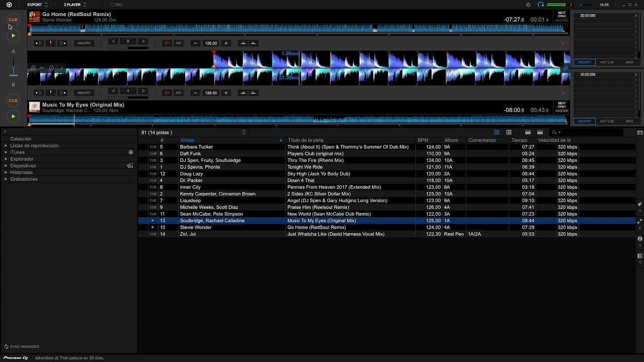
Task: Enable the REC checkbox
Action: pyautogui.click(x=112, y=5)
